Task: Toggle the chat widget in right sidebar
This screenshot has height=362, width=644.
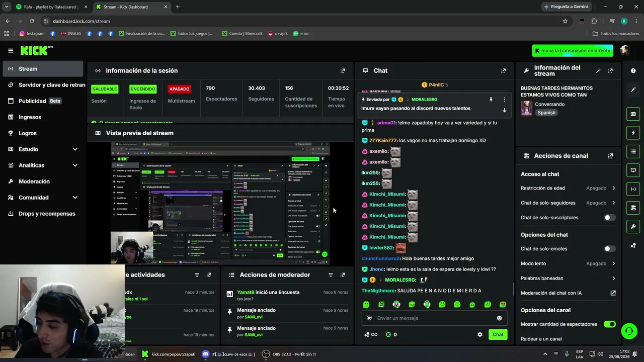Action: point(633,170)
